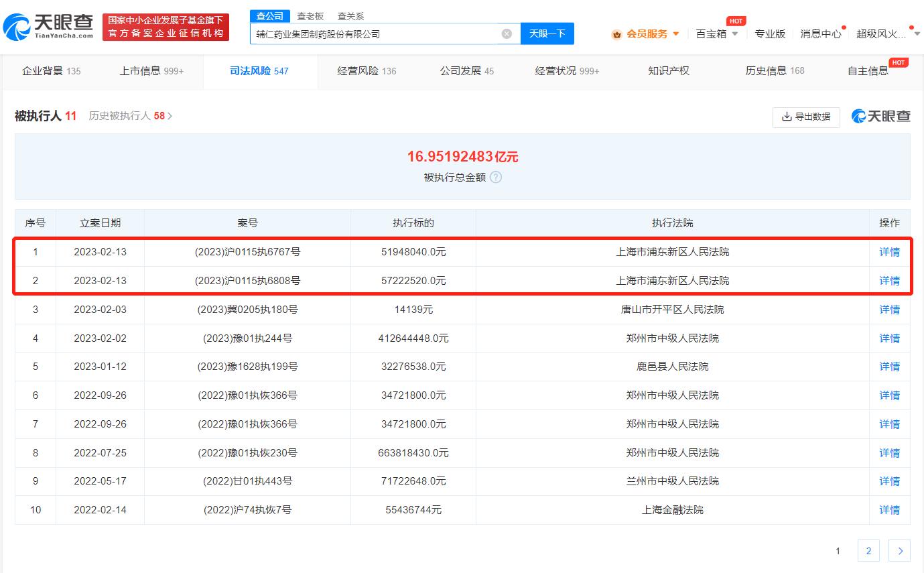The image size is (924, 573).
Task: Open the 自主信息 tab
Action: pos(868,71)
